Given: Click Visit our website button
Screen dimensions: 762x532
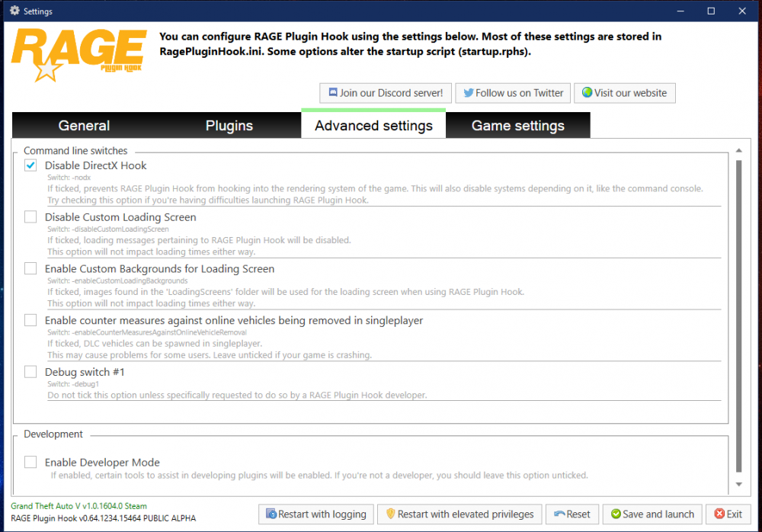Looking at the screenshot, I should (x=625, y=93).
